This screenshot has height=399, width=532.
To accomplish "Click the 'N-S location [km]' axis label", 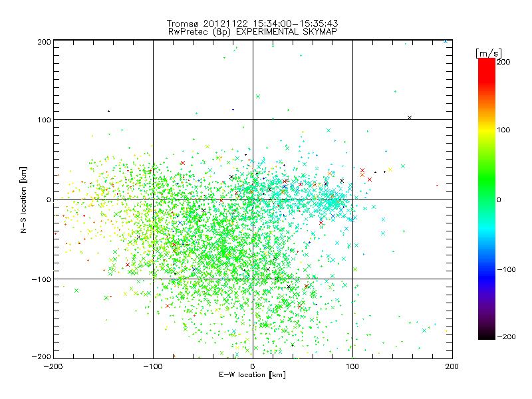I will (x=23, y=199).
